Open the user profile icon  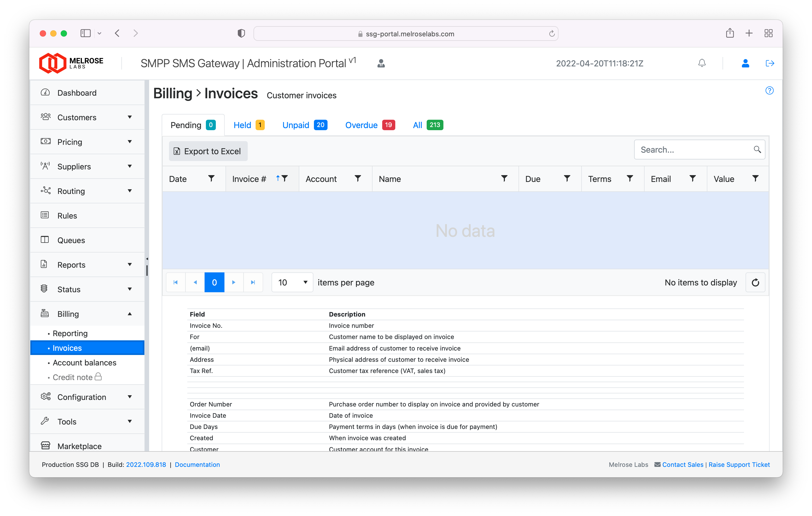click(x=745, y=63)
